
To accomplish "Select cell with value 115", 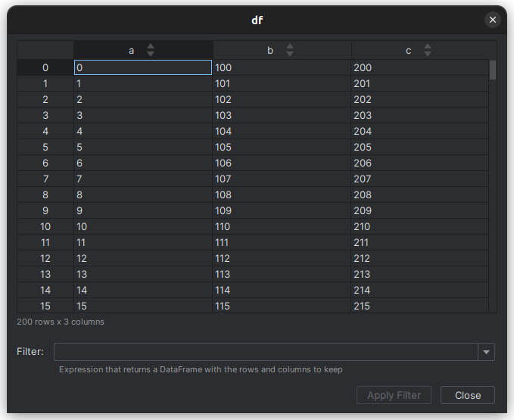I will 282,306.
